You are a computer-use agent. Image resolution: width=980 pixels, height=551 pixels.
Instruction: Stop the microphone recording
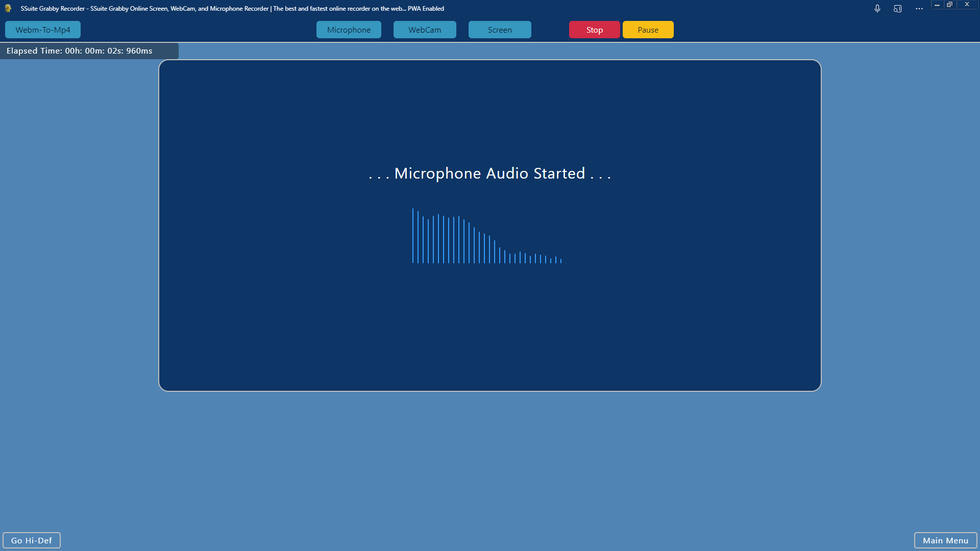click(x=594, y=30)
